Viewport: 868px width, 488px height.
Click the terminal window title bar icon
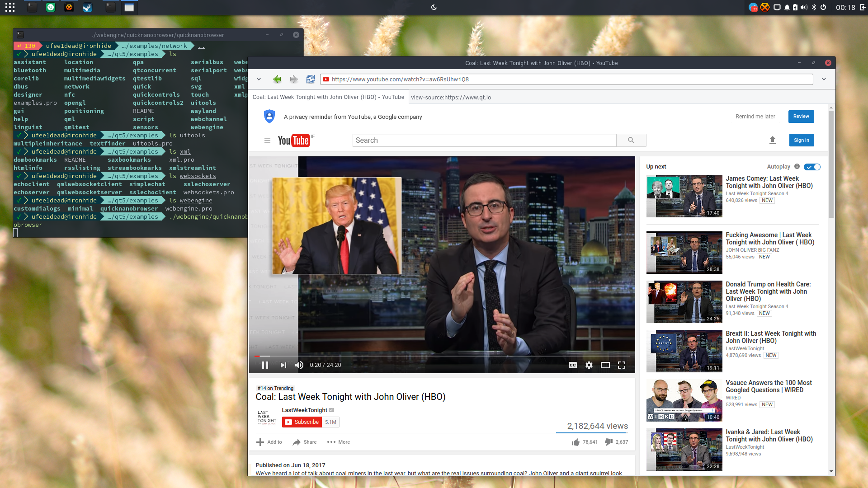tap(20, 35)
